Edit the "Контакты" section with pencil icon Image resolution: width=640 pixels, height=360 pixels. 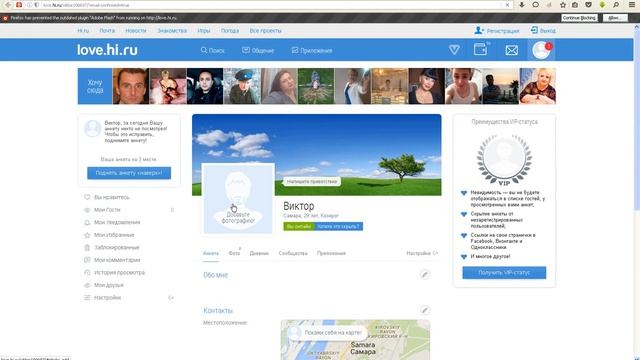425,310
